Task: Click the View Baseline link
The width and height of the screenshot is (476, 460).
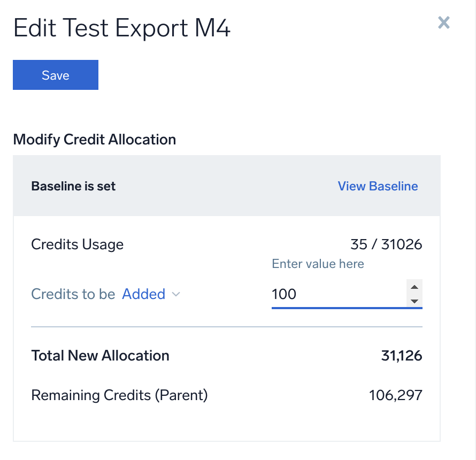Action: tap(378, 186)
